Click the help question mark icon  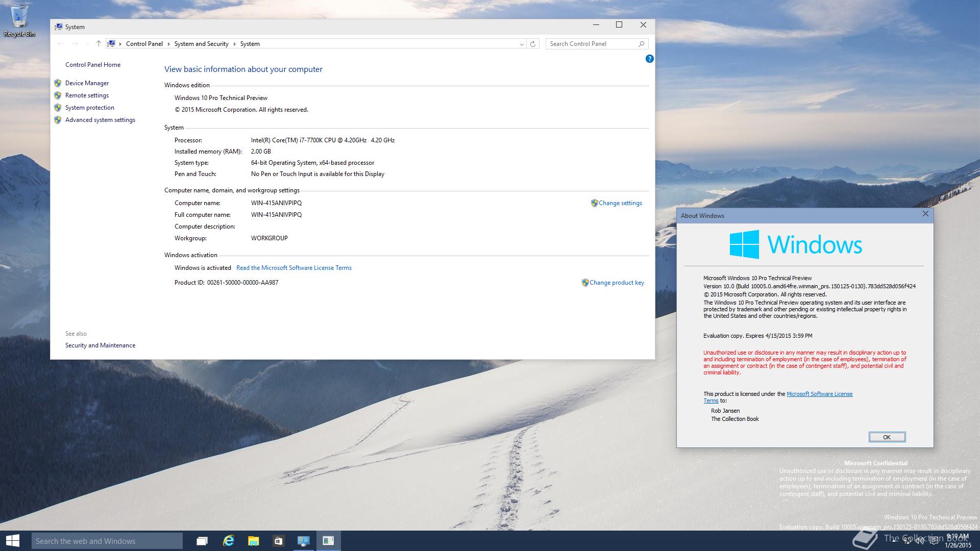coord(649,59)
